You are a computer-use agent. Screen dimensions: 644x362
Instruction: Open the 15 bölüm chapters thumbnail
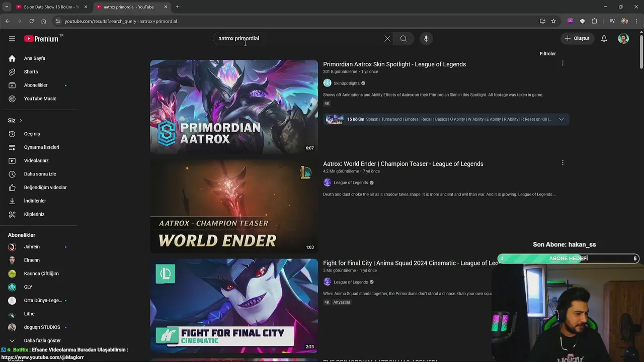(x=335, y=119)
